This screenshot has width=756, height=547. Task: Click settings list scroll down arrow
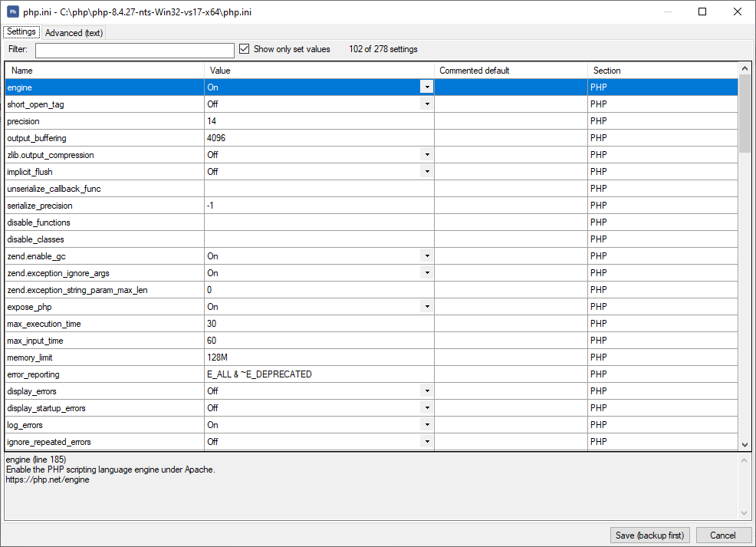click(745, 445)
